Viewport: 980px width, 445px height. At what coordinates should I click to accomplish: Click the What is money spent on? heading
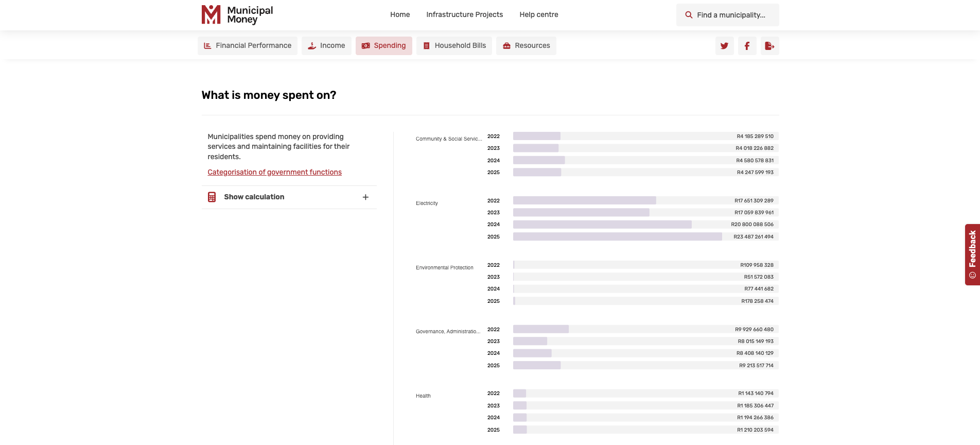click(269, 95)
